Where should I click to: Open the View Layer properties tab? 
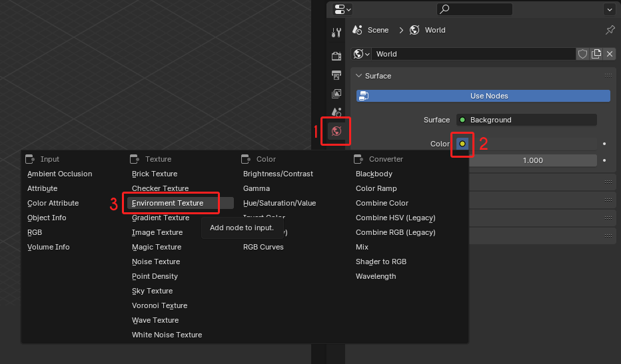(x=336, y=94)
